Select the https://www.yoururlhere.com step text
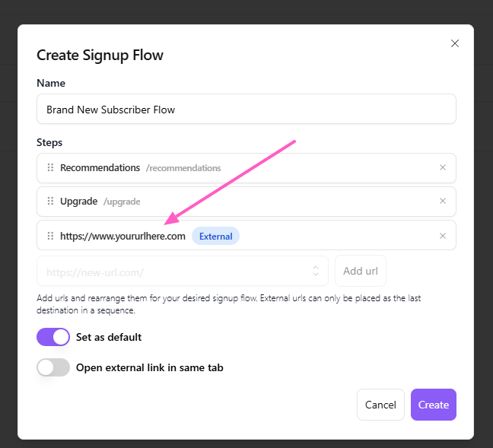The height and width of the screenshot is (448, 493). coord(122,236)
